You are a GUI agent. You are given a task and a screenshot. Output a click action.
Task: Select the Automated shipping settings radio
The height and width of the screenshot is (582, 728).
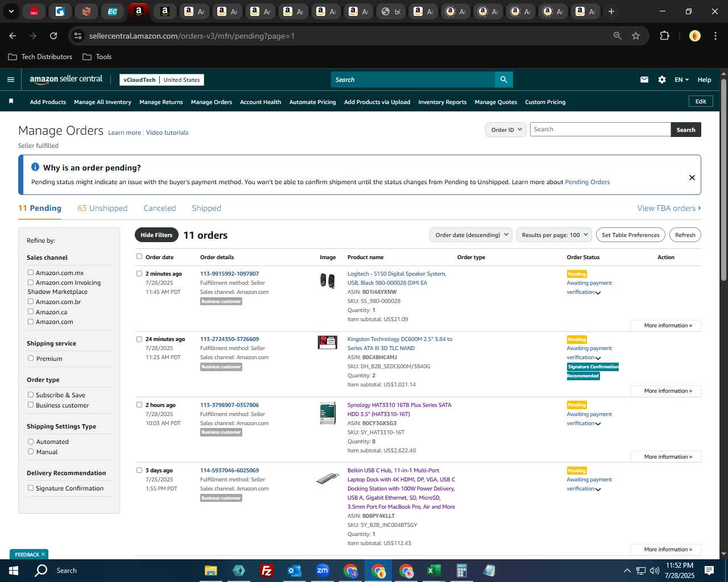(31, 442)
